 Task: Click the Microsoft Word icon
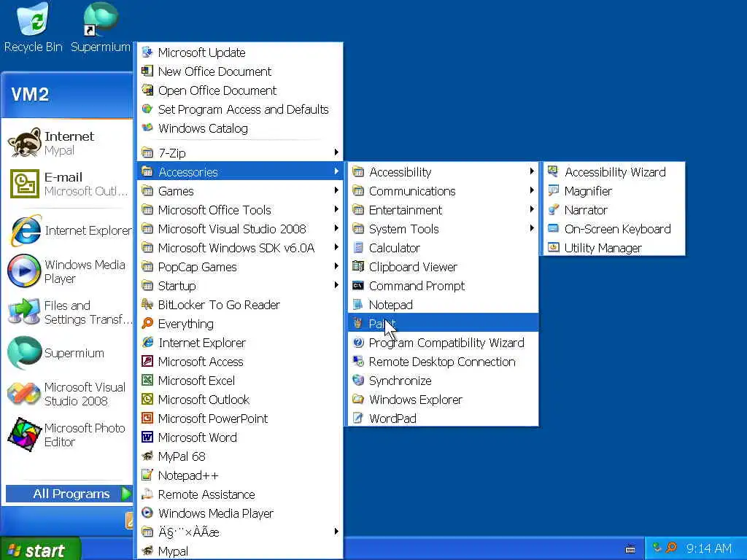[x=147, y=437]
